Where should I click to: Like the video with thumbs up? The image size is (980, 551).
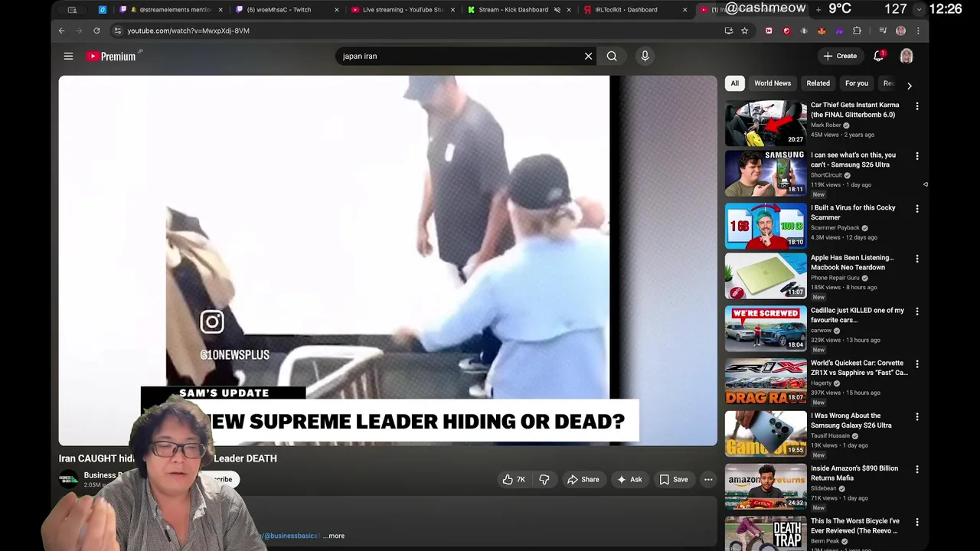pos(514,479)
